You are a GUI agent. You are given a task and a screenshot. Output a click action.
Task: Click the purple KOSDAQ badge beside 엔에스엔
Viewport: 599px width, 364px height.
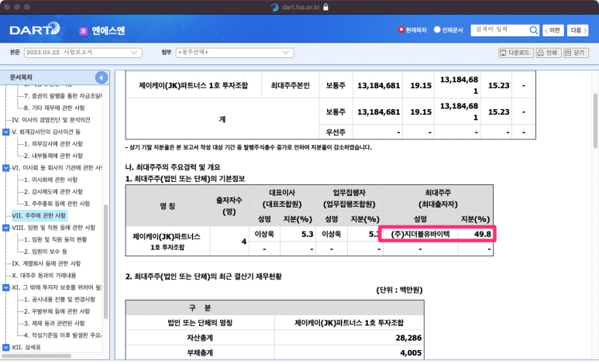click(x=83, y=31)
